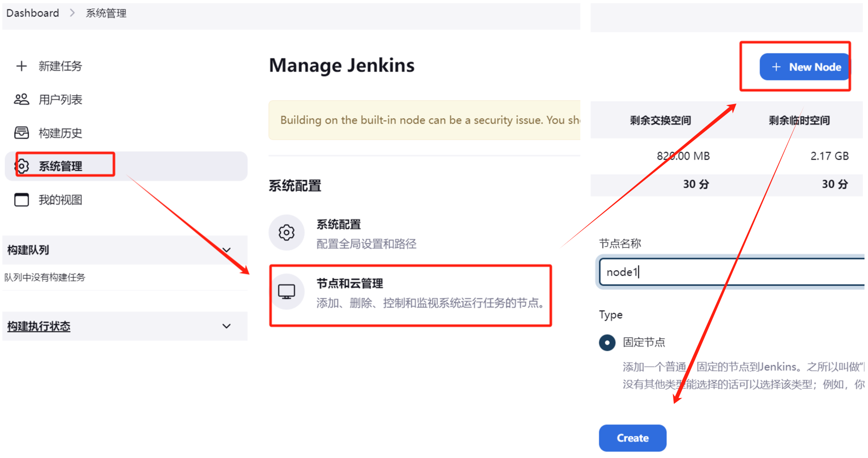Viewport: 868px width, 458px height.
Task: Click 系统管理 breadcrumb link
Action: tap(106, 13)
